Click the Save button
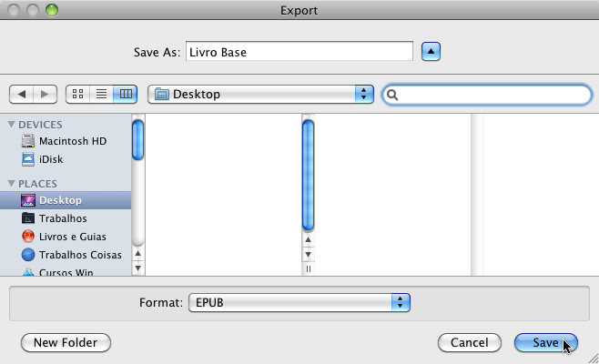The width and height of the screenshot is (599, 364). click(x=546, y=342)
